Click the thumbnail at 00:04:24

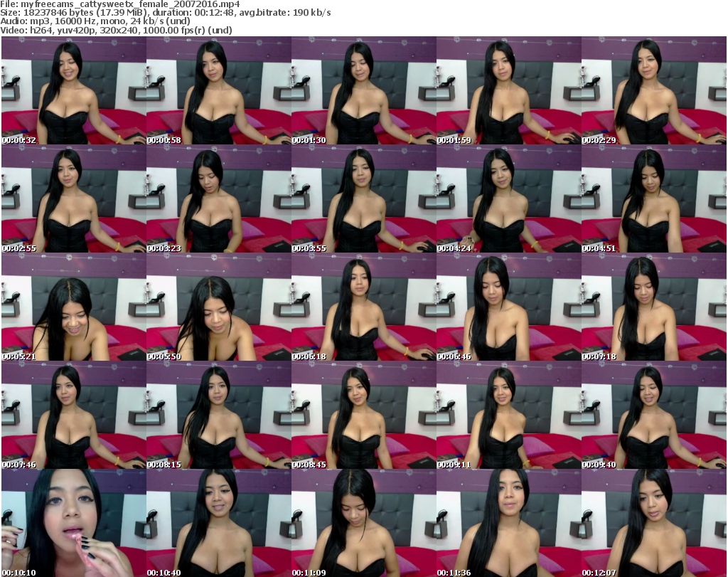(509, 198)
